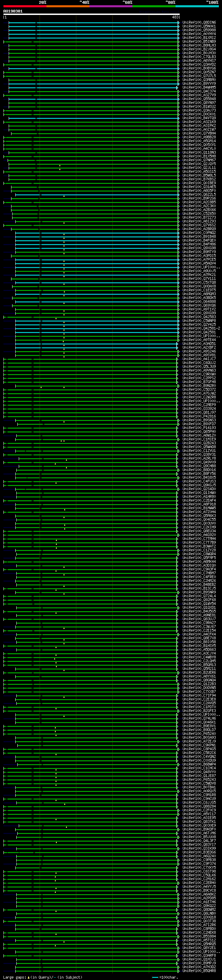Open the UniRef100_Q8DIN6 hit
The height and width of the screenshot is (980, 222).
click(x=199, y=23)
